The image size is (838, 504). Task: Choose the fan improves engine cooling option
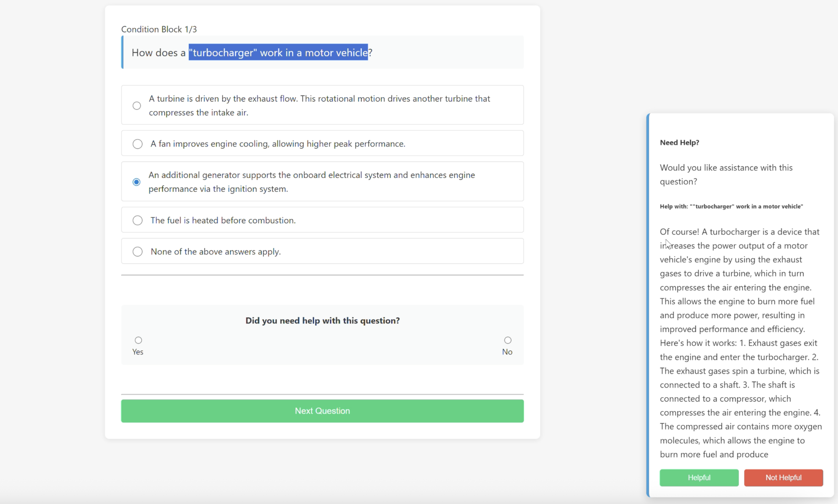[137, 144]
